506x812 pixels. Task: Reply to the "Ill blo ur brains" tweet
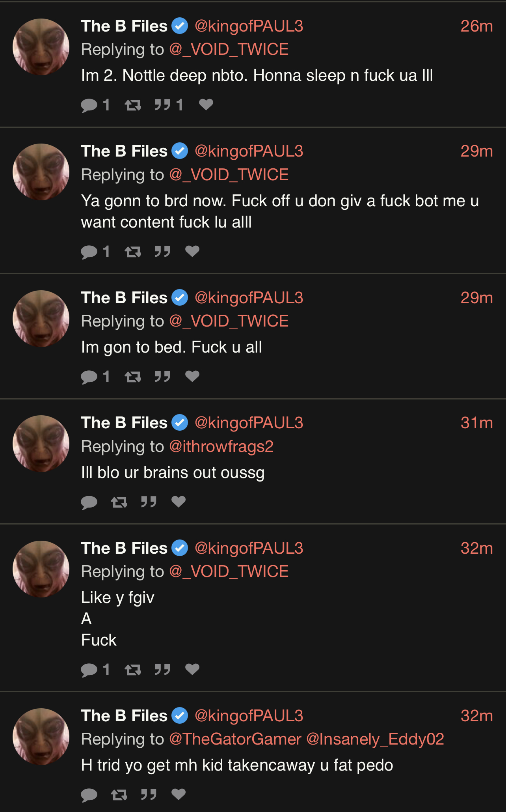pos(89,502)
